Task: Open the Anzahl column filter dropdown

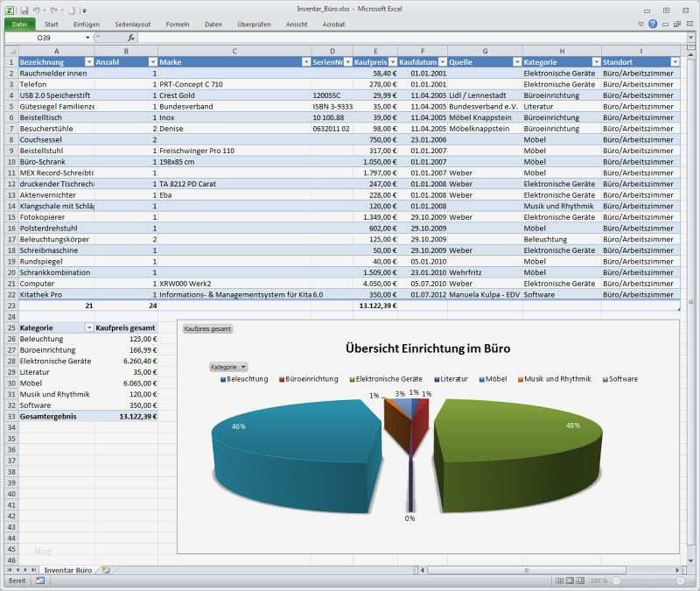Action: 152,62
